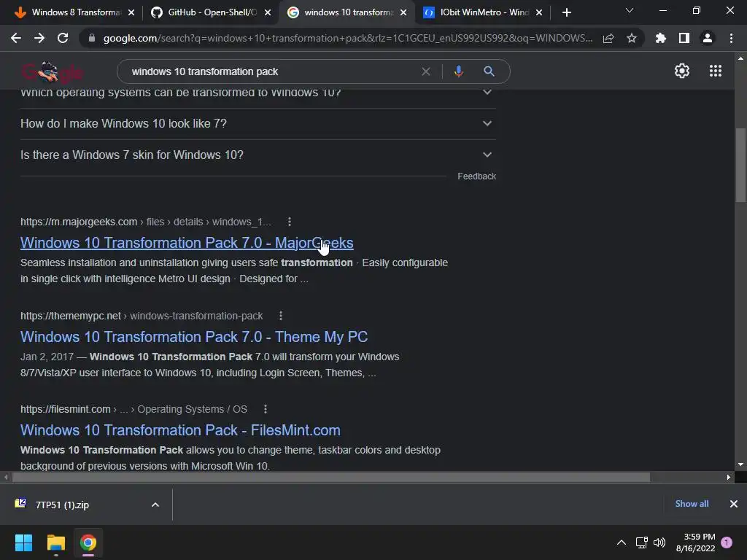Open more options for the filesmint result
Screen dimensions: 747x560
pyautogui.click(x=266, y=409)
